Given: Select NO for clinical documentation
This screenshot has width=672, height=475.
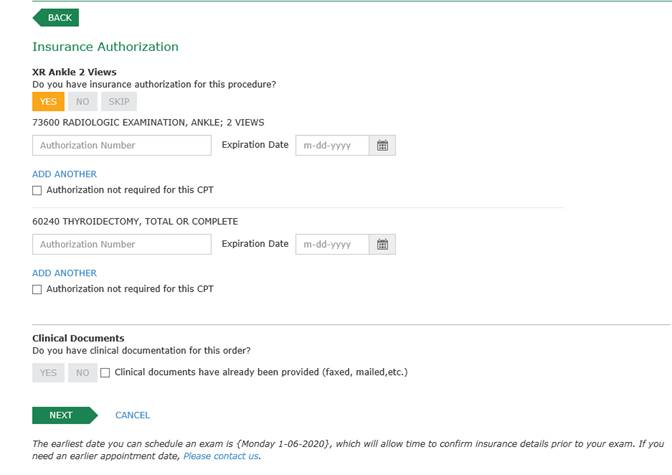Looking at the screenshot, I should [x=82, y=373].
